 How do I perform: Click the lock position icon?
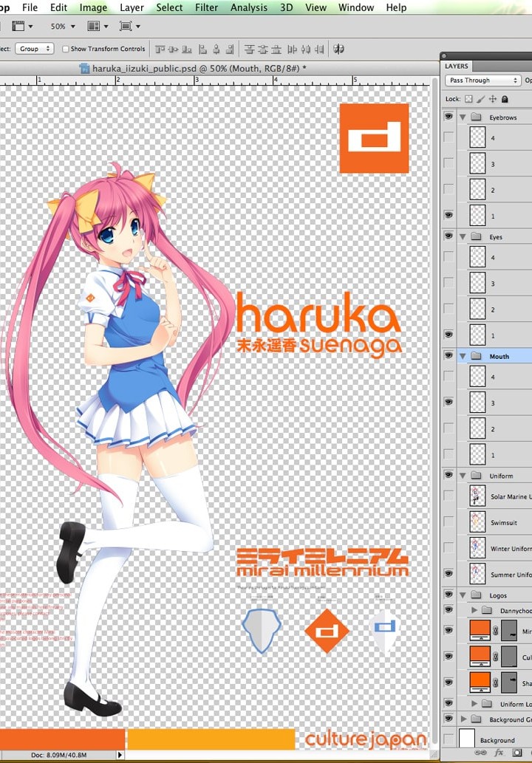(x=493, y=99)
